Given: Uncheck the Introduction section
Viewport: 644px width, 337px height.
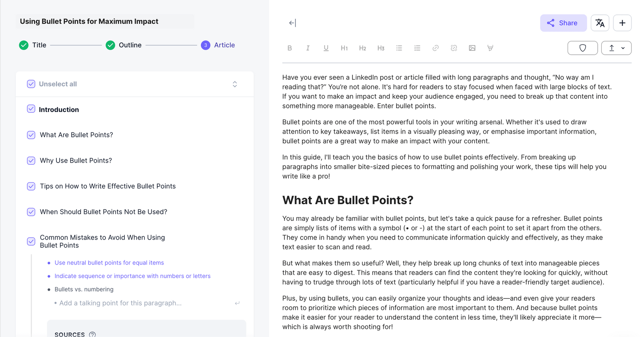Looking at the screenshot, I should pos(31,109).
